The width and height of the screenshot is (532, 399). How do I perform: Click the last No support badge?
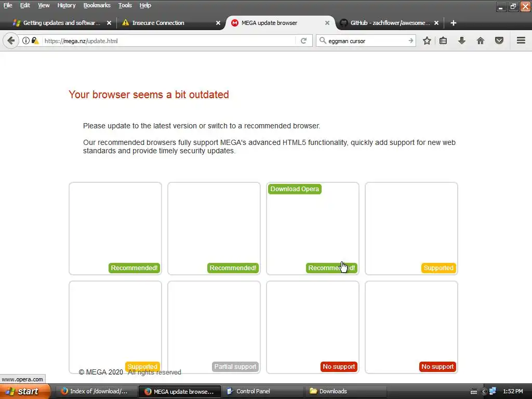[x=437, y=367]
